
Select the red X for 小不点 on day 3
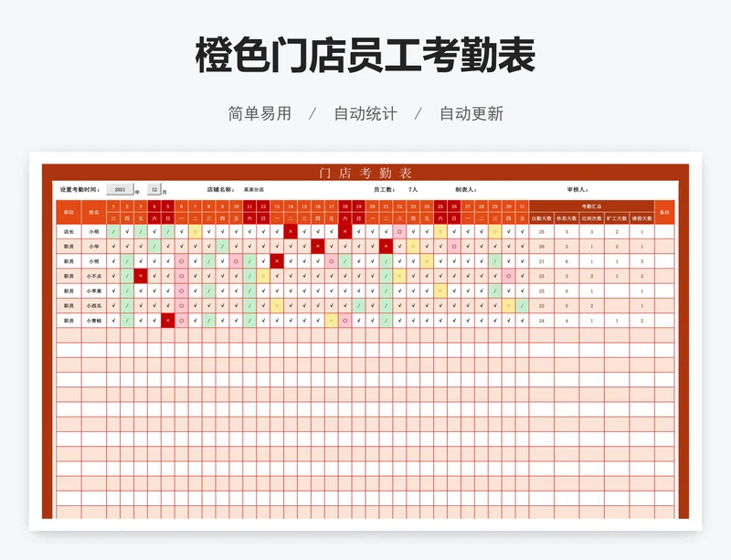click(141, 276)
